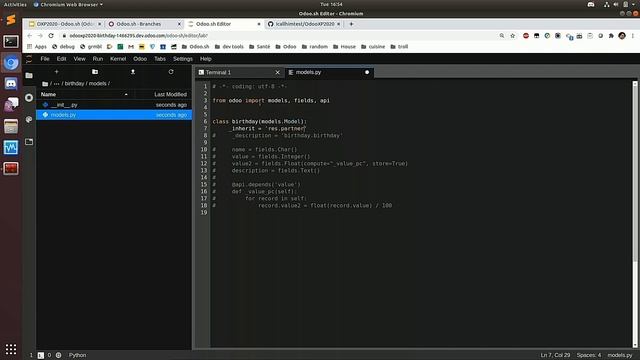
Task: Open the troll bookmark folder
Action: point(399,47)
